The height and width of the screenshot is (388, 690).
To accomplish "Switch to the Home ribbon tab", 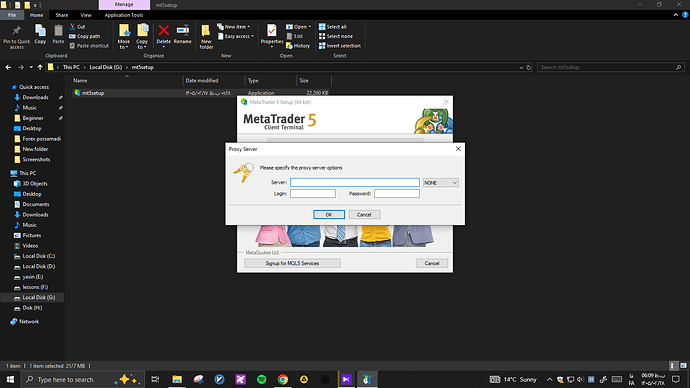I will point(37,15).
